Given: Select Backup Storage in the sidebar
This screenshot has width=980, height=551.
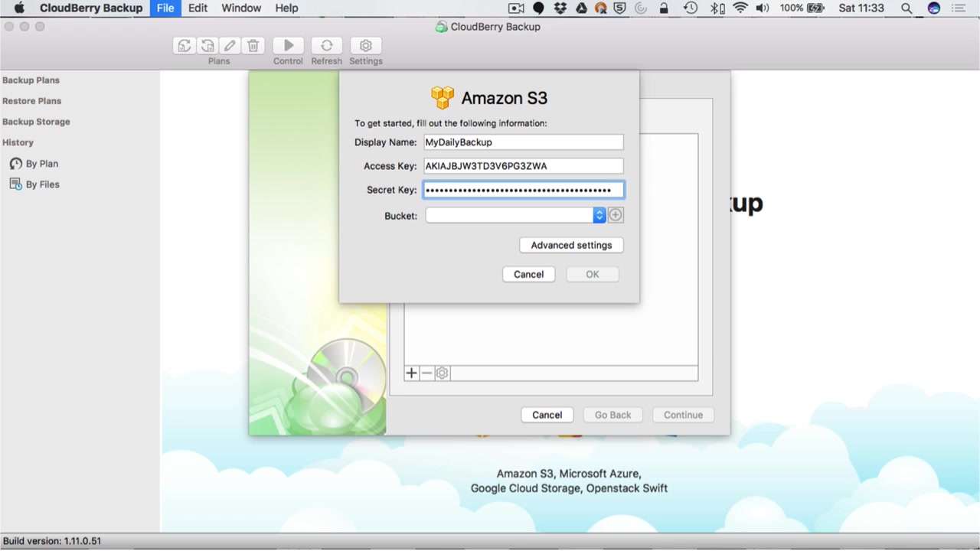Looking at the screenshot, I should [x=36, y=122].
